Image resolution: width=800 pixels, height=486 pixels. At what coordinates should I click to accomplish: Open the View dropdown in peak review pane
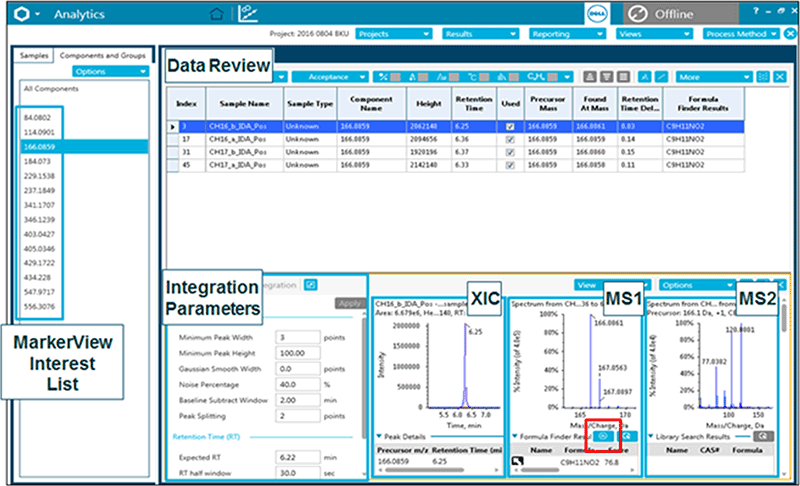click(x=612, y=285)
